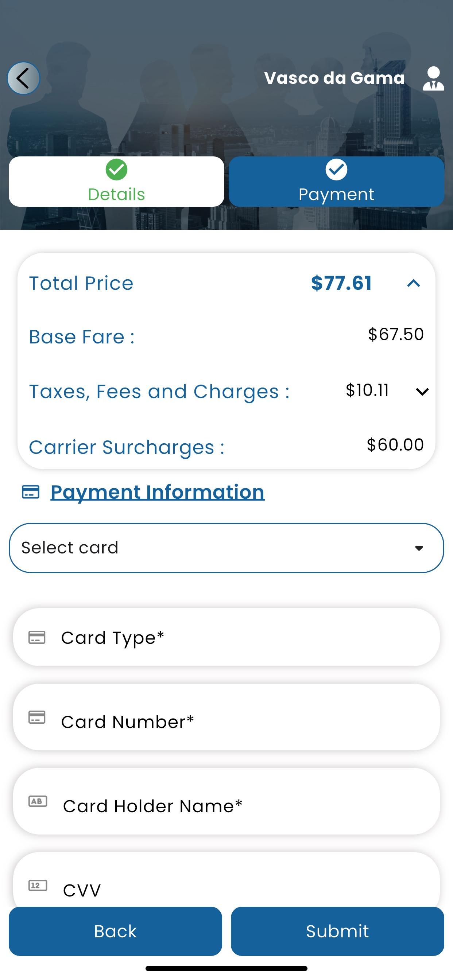Open the Payment Information link
The height and width of the screenshot is (980, 453).
click(x=158, y=492)
